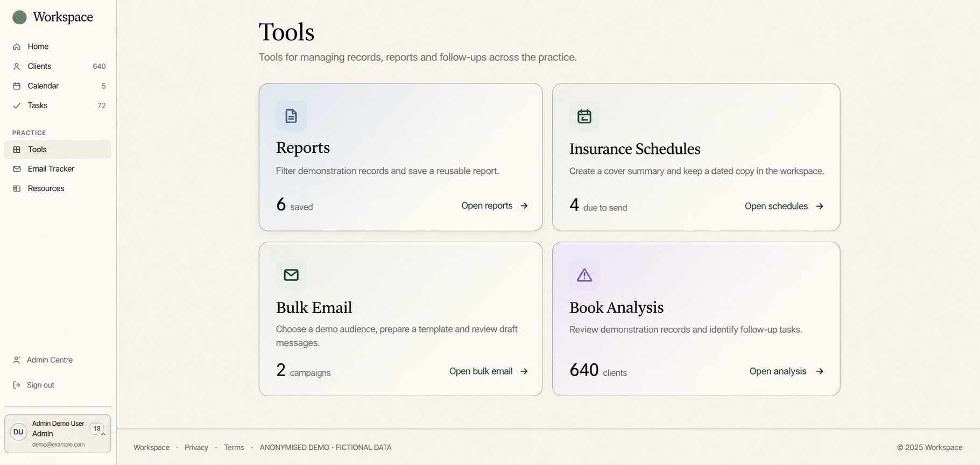Click the '640 clients' count

[598, 370]
